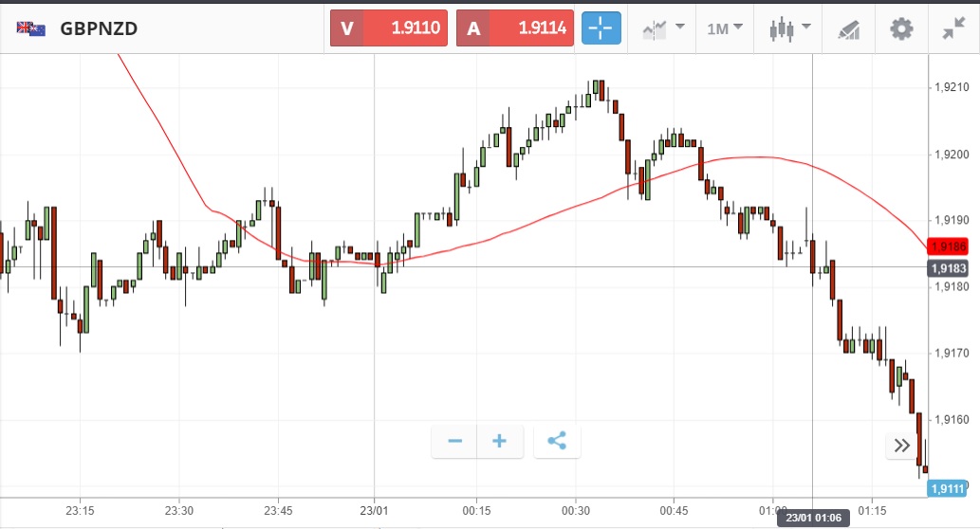Select the GBPNZD symbol name
Image resolution: width=980 pixels, height=529 pixels.
pos(99,28)
